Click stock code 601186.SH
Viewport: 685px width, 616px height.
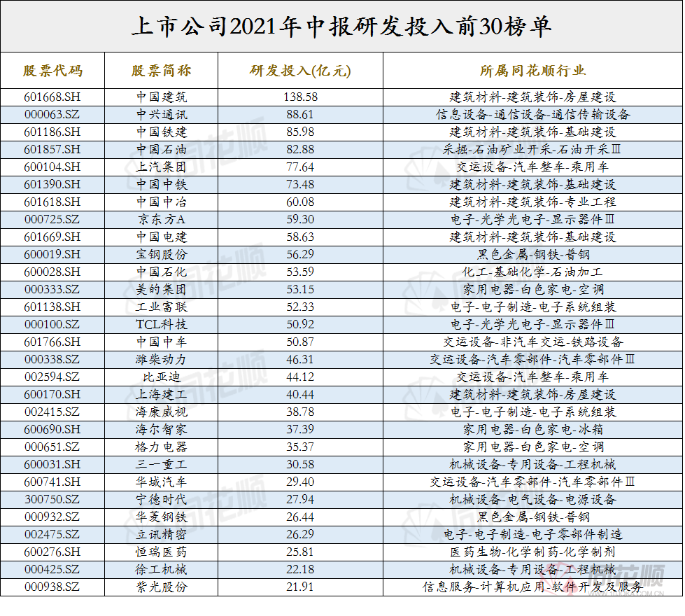coord(52,132)
